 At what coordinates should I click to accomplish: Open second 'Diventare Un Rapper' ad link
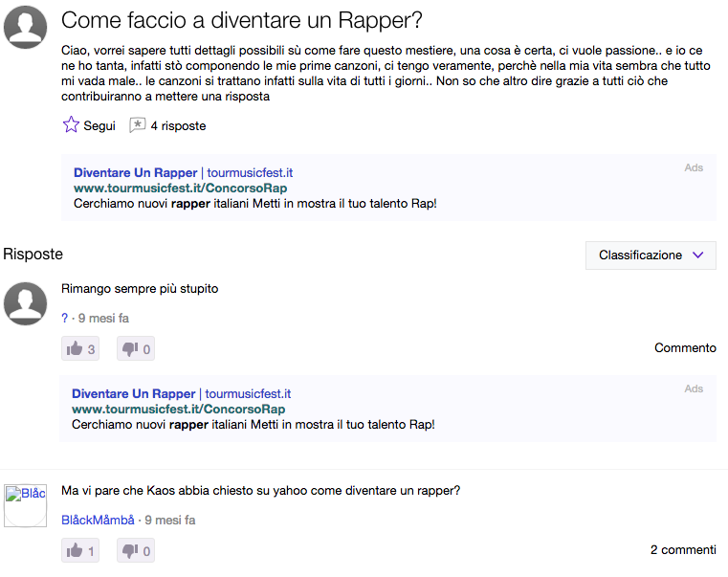click(x=134, y=394)
